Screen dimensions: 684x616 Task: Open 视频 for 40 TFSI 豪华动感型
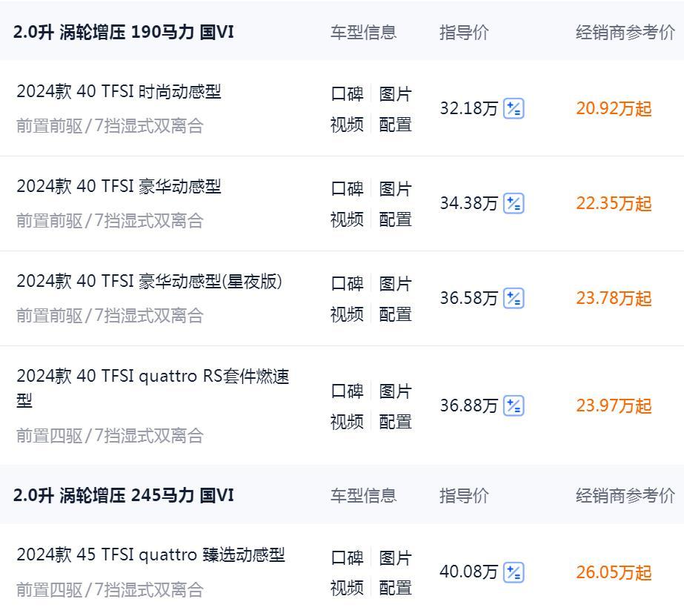tap(347, 219)
